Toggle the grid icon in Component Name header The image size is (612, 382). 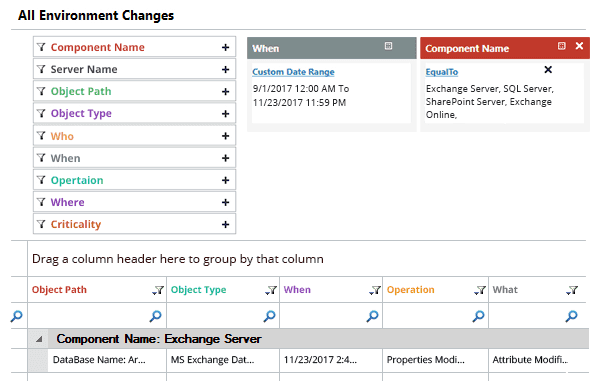[x=561, y=46]
